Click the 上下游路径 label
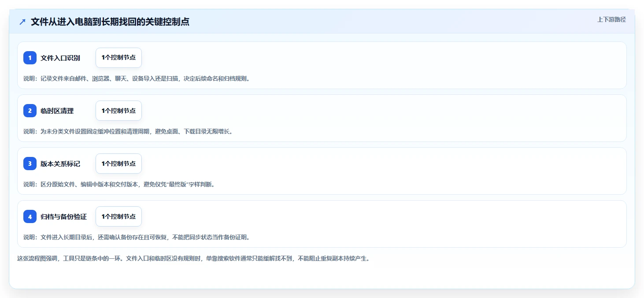This screenshot has height=298, width=644. [x=611, y=19]
